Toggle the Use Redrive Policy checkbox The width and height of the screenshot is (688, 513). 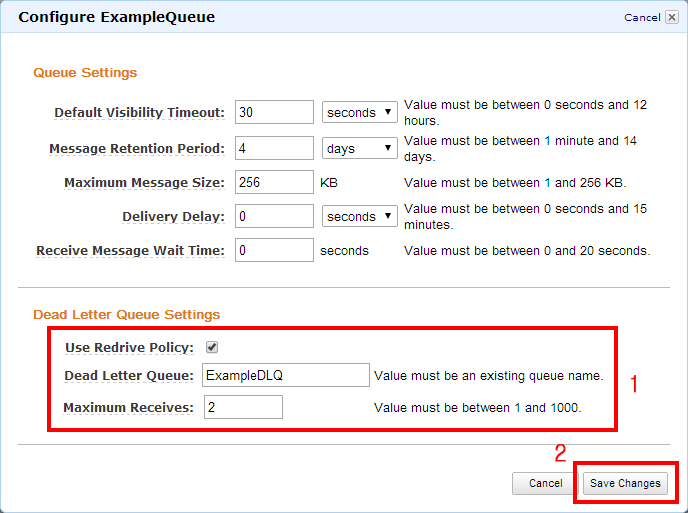(x=212, y=348)
